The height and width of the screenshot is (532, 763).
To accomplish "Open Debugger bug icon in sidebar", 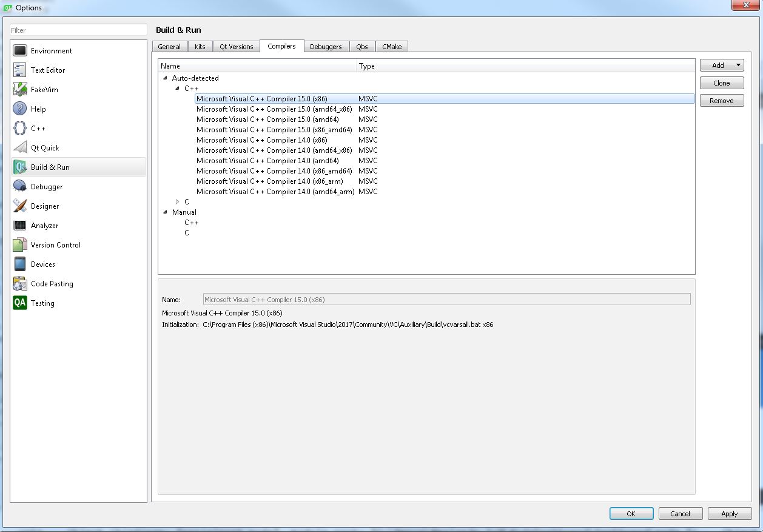I will (x=20, y=187).
